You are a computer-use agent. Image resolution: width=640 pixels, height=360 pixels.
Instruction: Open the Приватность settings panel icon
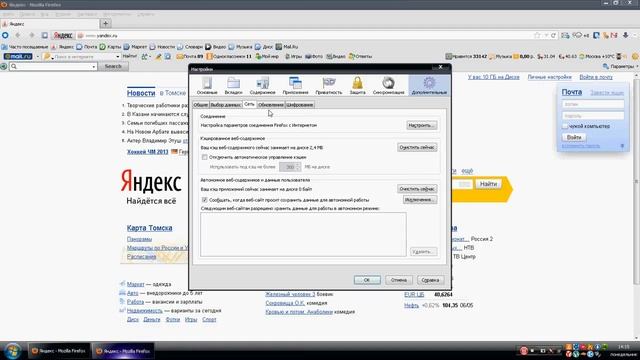tap(329, 86)
